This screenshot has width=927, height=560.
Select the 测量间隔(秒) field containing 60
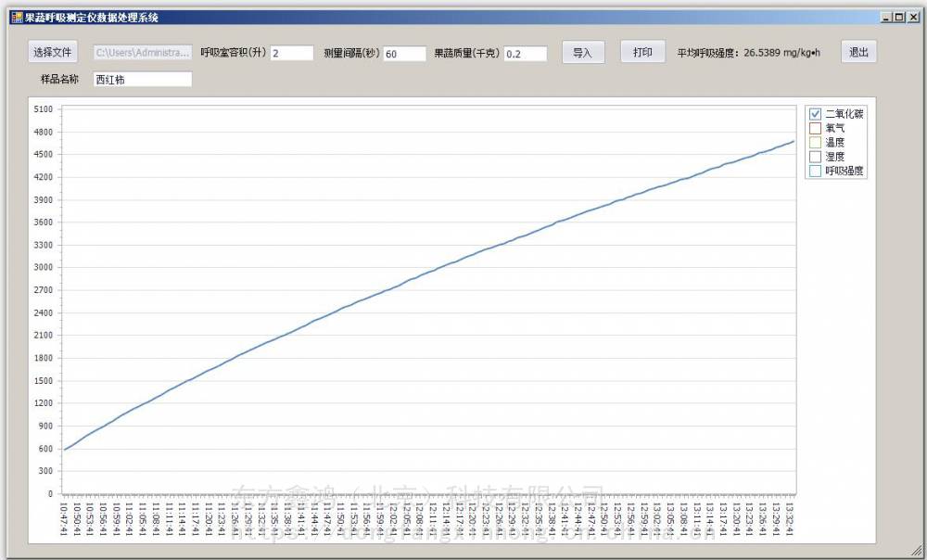point(404,54)
